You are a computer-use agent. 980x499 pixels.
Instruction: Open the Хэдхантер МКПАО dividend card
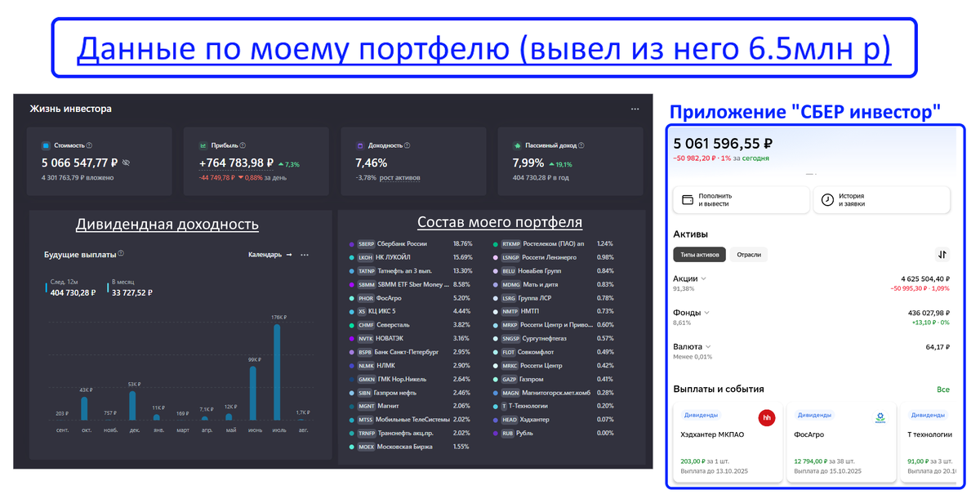[726, 442]
